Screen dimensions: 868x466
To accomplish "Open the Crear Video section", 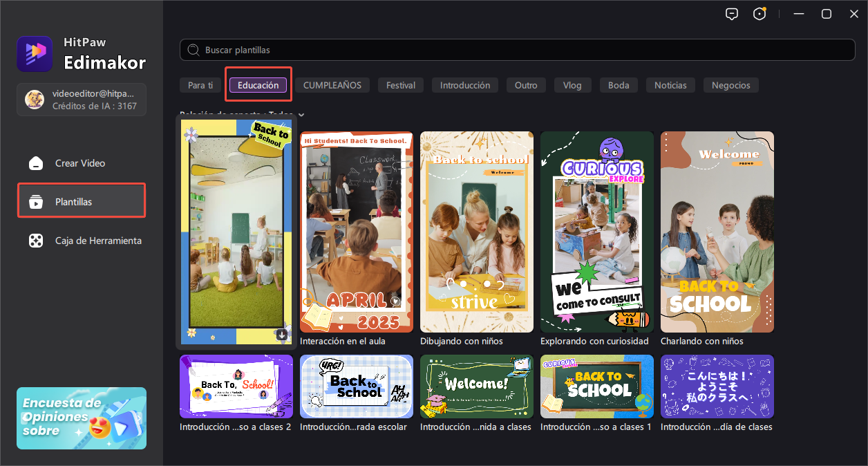I will coord(82,163).
